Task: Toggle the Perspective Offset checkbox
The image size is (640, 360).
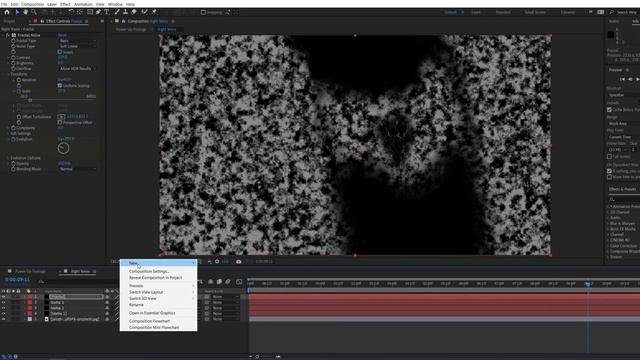Action: tap(60, 122)
